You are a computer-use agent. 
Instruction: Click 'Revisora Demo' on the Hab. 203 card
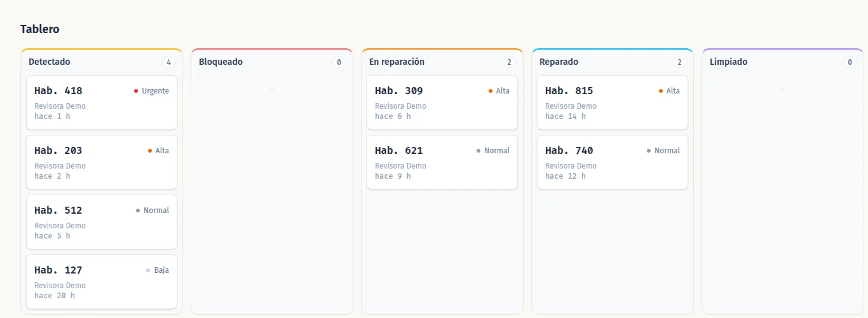coord(60,166)
